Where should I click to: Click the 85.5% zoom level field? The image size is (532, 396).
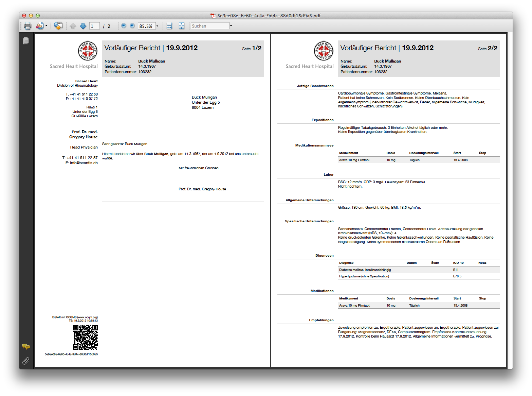point(147,26)
